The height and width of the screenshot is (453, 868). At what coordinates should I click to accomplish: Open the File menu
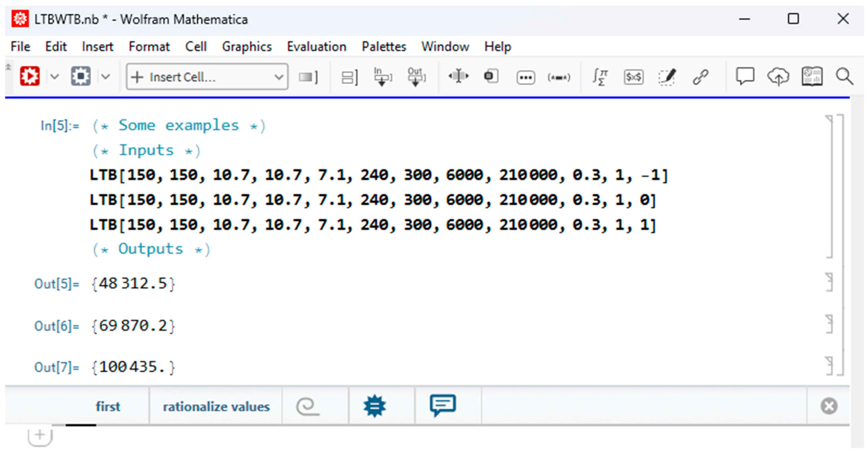(21, 47)
